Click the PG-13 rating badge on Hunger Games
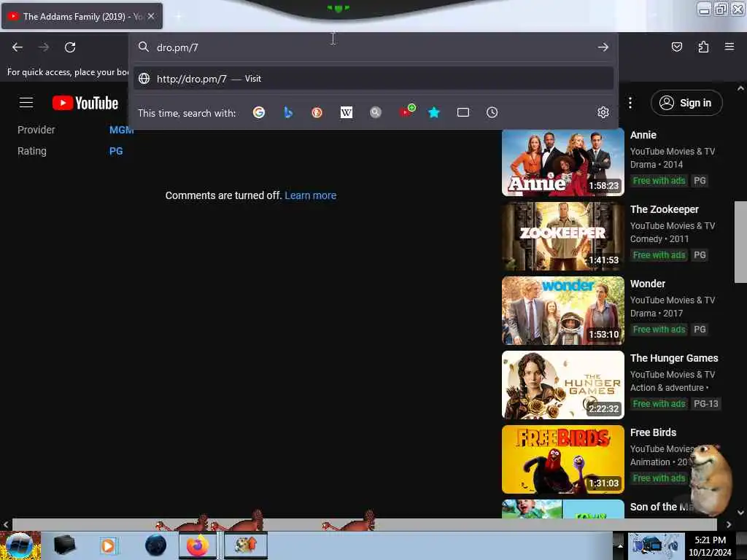Viewport: 747px width, 560px height. [x=705, y=404]
